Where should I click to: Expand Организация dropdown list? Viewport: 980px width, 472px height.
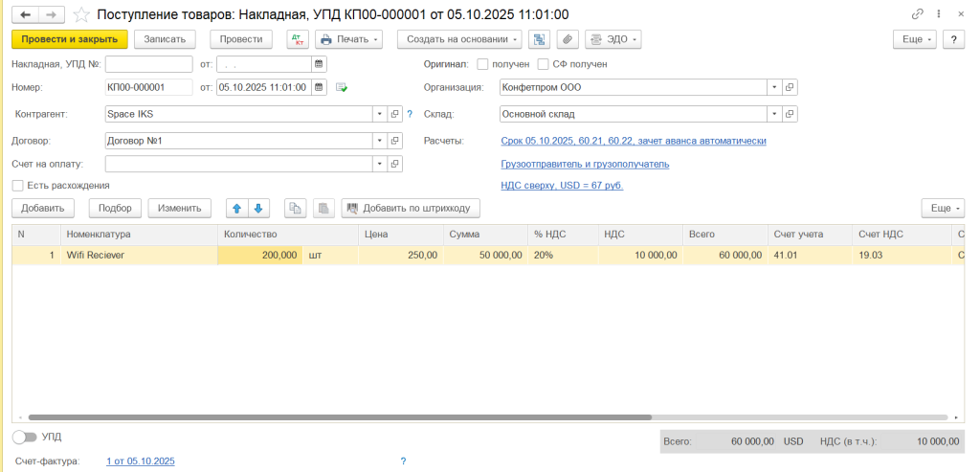coord(775,87)
